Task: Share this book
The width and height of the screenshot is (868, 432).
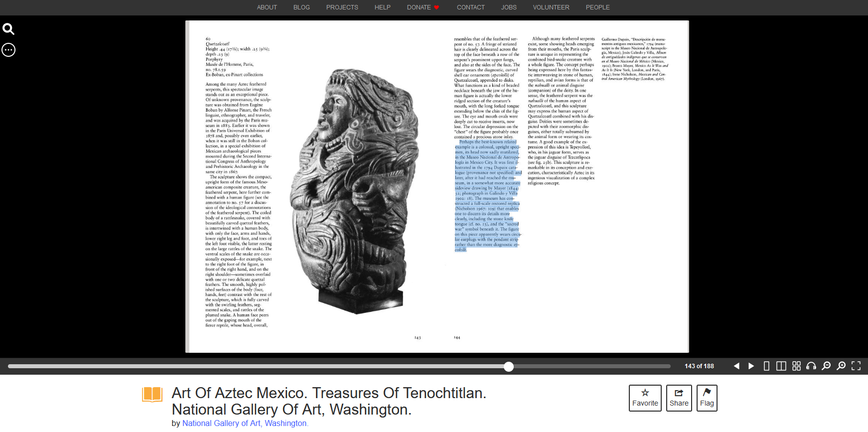Action: [x=679, y=398]
